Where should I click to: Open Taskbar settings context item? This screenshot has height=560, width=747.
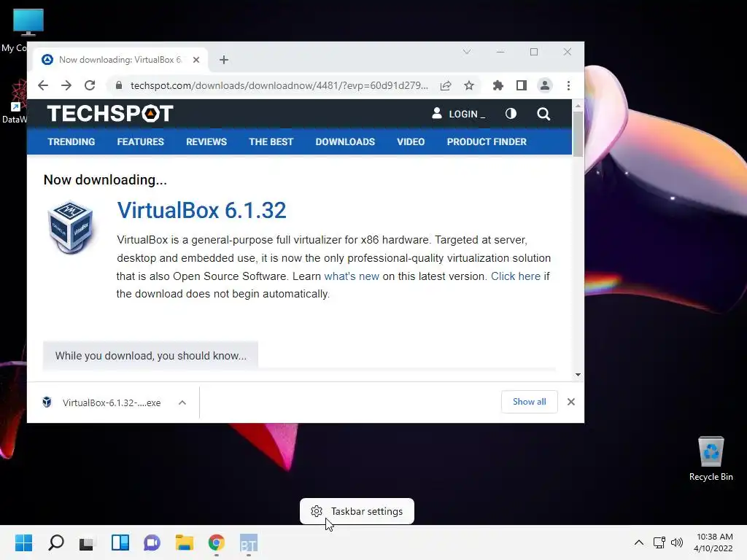coord(357,511)
